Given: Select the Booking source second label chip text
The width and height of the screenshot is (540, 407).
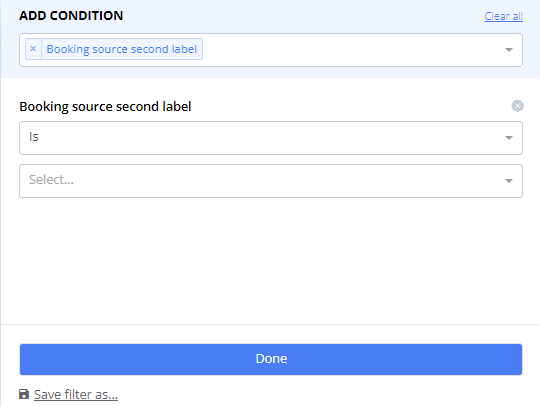Looking at the screenshot, I should tap(122, 49).
